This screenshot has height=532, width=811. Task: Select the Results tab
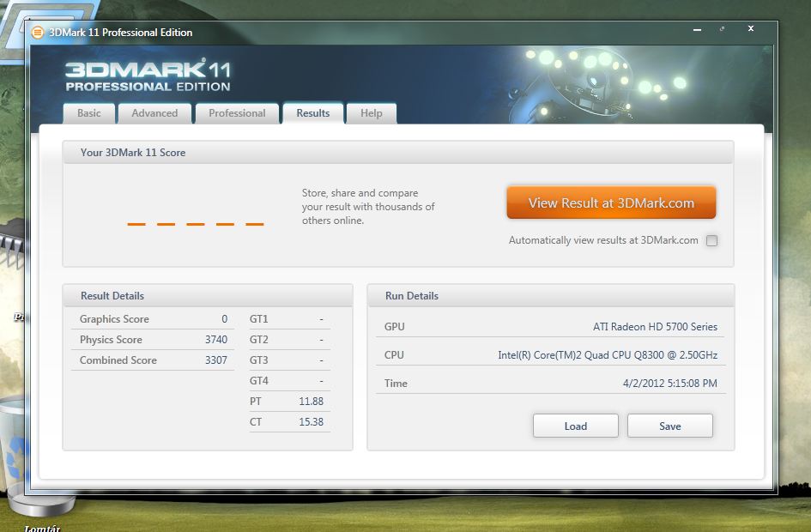(313, 113)
